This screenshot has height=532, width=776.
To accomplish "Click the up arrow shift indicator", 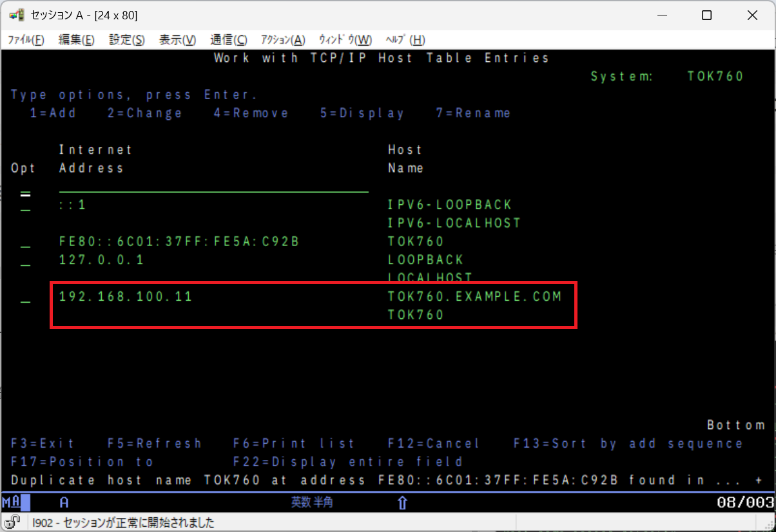I will coord(402,502).
